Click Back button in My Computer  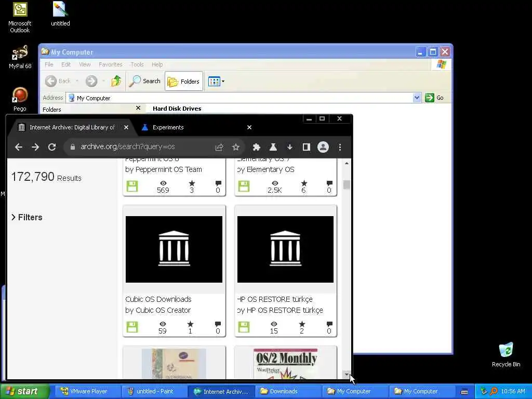[x=58, y=81]
